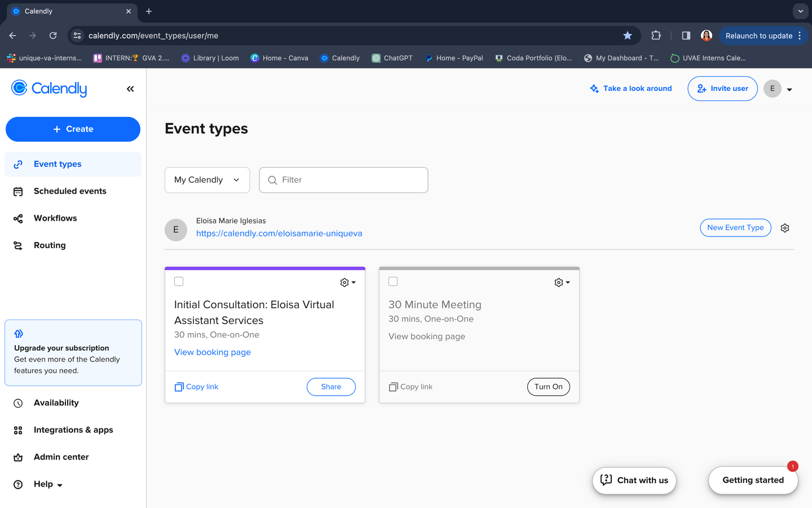Click the user avatar E beside the profile link
Viewport: 812px width, 508px height.
click(176, 230)
